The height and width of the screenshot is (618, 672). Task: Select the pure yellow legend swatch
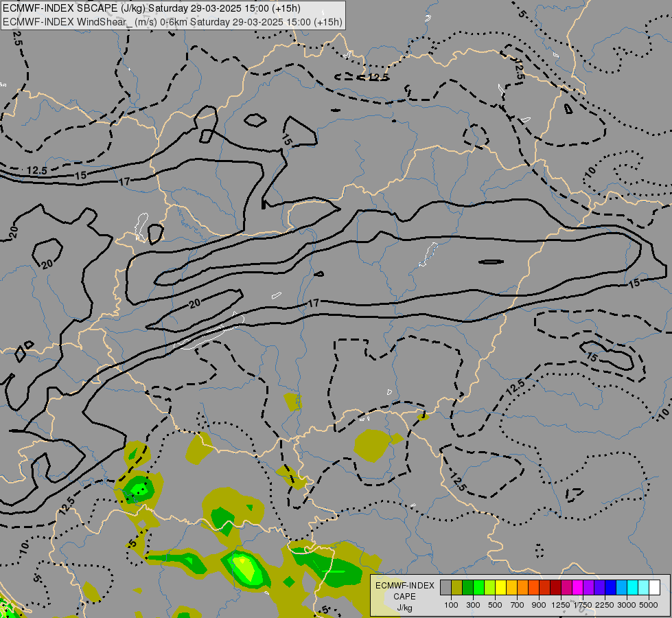[500, 588]
